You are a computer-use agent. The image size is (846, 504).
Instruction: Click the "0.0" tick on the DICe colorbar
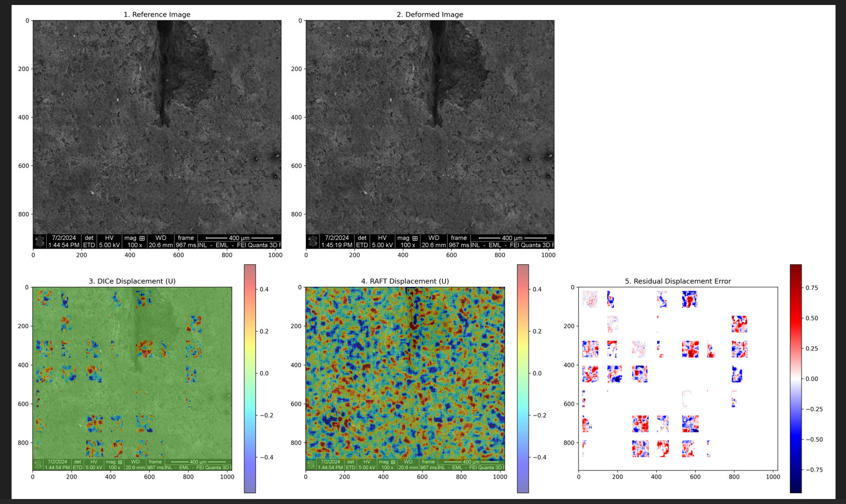(264, 373)
